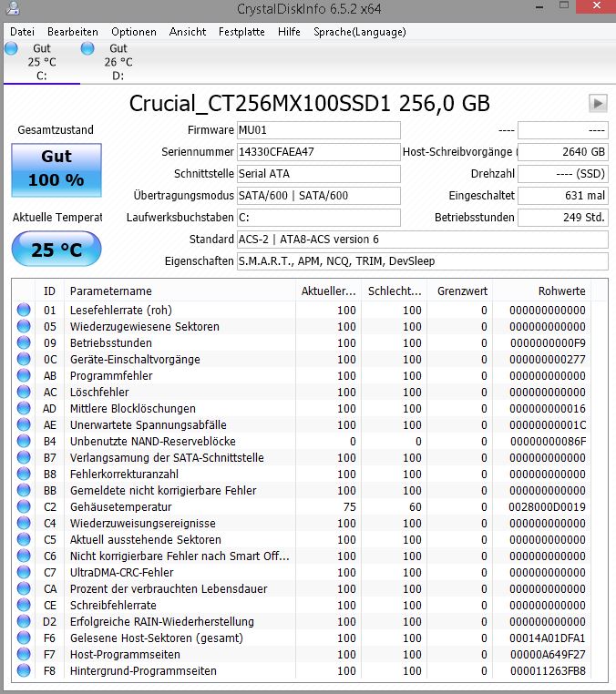
Task: Minimize the CrystalDiskInfo window
Action: point(539,7)
